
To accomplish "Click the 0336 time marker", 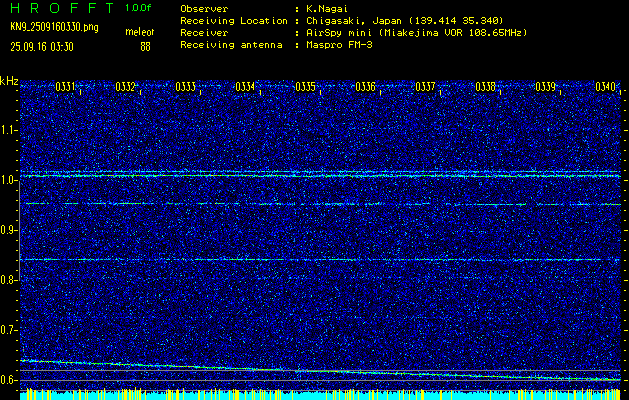I will 365,87.
